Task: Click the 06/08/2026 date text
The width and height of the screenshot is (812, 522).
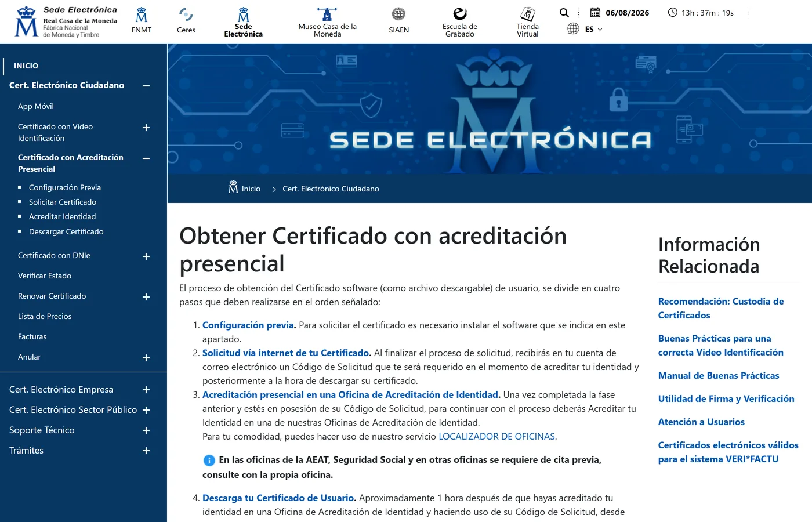Action: 628,13
